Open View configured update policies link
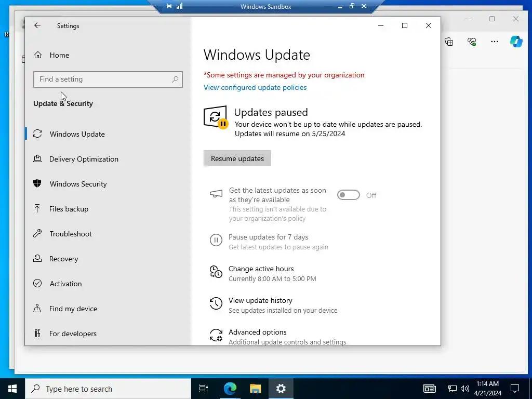 coord(255,87)
